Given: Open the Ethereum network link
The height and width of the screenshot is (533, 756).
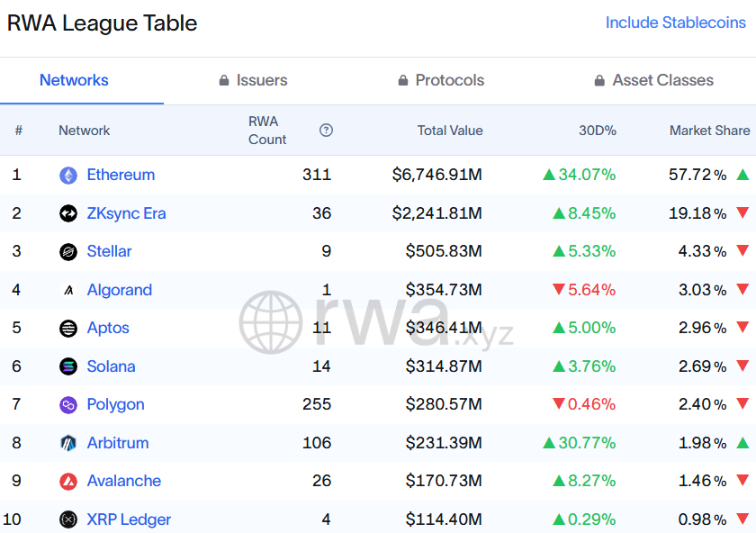Looking at the screenshot, I should (121, 175).
